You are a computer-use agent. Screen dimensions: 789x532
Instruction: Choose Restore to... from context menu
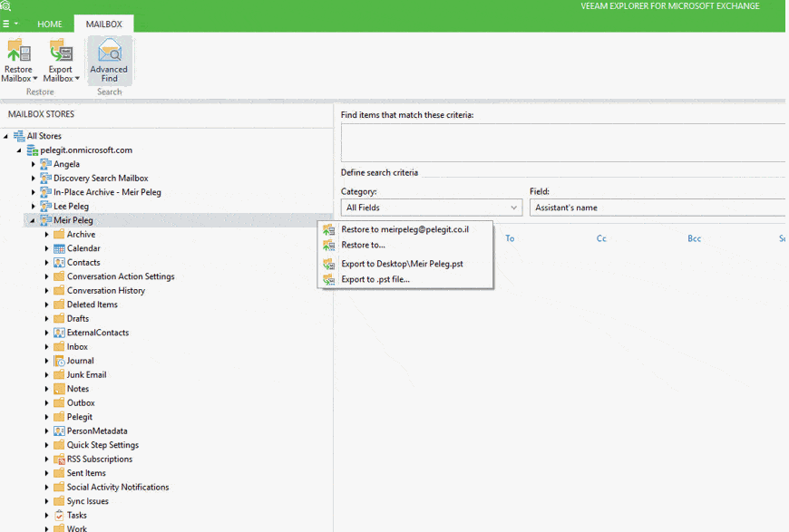[x=405, y=245]
